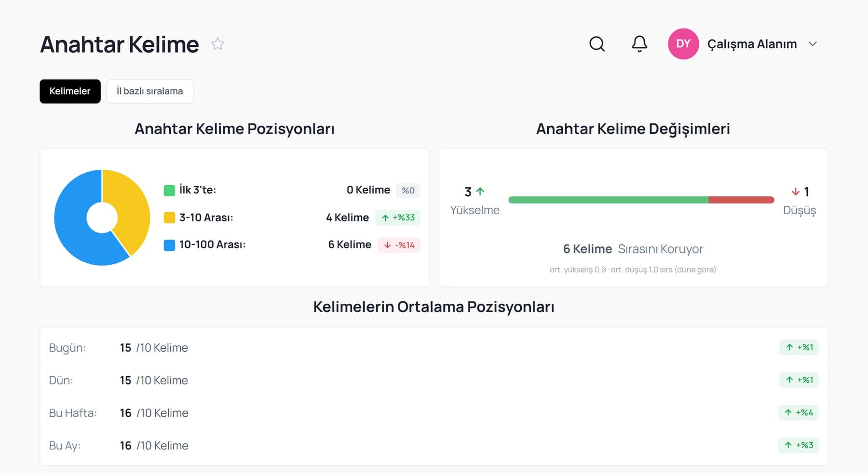The width and height of the screenshot is (868, 475).
Task: Open the Çalışma Alanım workspace label
Action: [x=752, y=44]
